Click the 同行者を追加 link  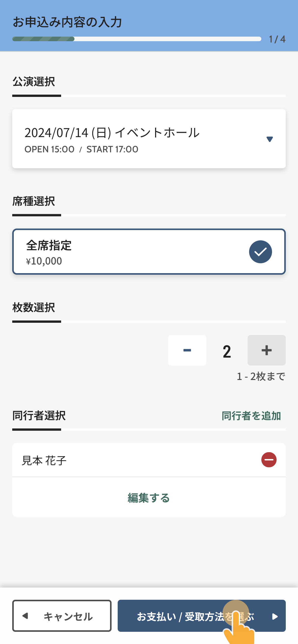click(x=251, y=416)
